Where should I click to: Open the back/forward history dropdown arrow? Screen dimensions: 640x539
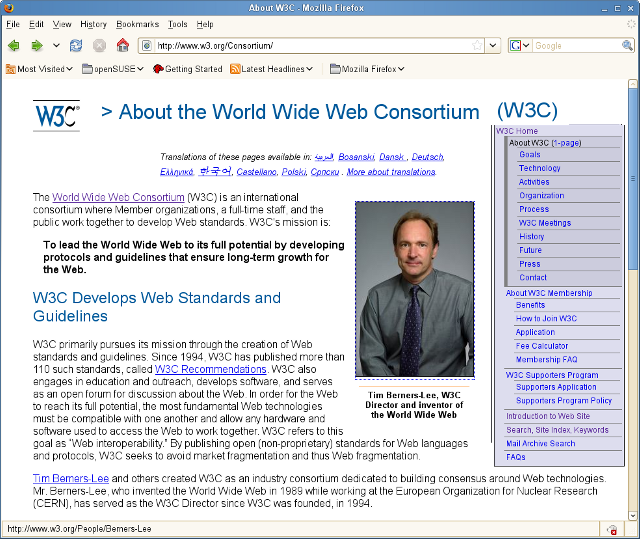pyautogui.click(x=56, y=45)
